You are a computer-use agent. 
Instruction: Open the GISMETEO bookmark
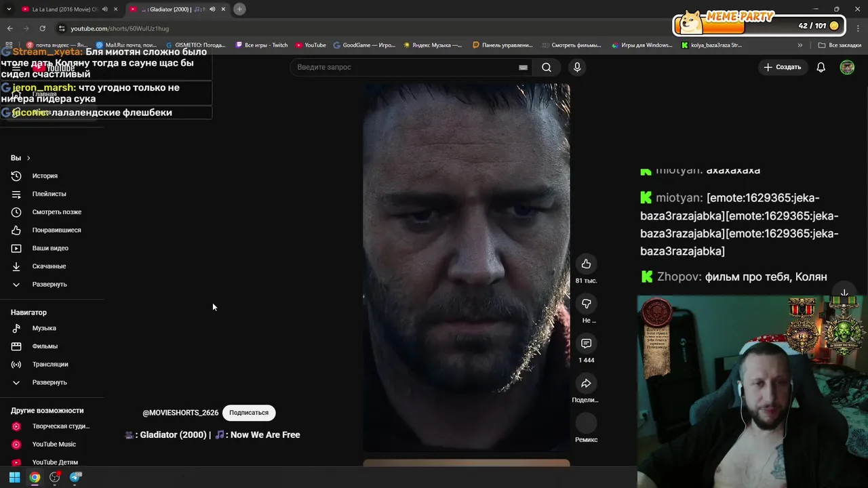coord(195,45)
